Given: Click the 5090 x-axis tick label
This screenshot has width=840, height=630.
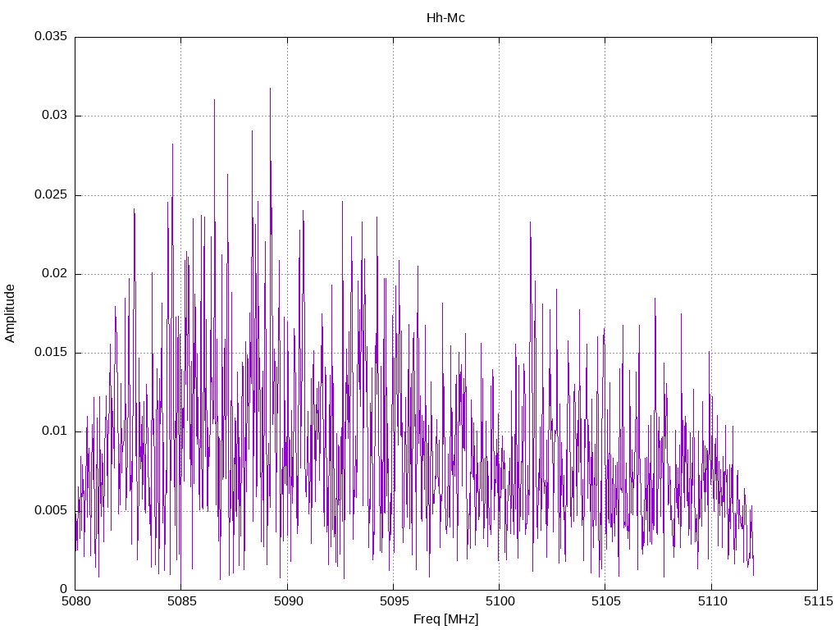Looking at the screenshot, I should tap(287, 603).
